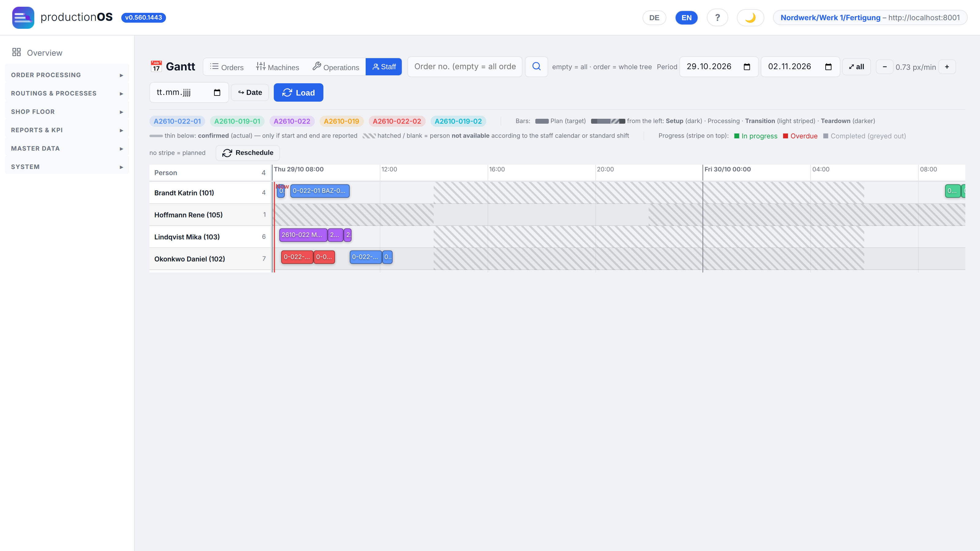Select the A2610-022 purple order chip
980x551 pixels.
(x=292, y=121)
